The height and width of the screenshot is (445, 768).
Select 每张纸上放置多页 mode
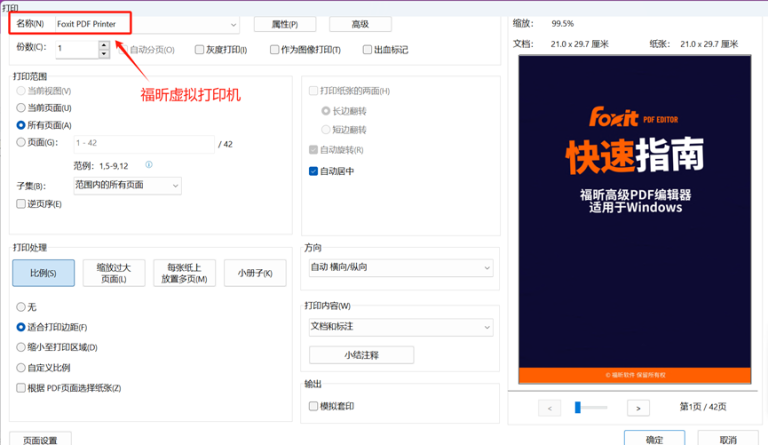pos(185,273)
